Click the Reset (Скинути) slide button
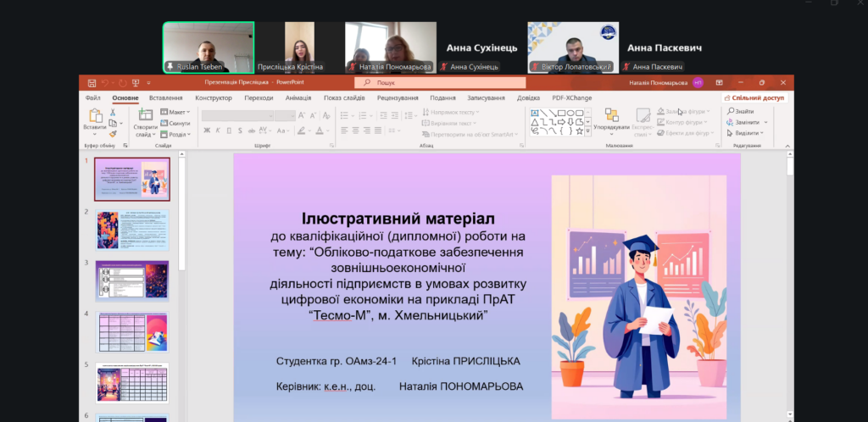The height and width of the screenshot is (422, 868). click(175, 123)
